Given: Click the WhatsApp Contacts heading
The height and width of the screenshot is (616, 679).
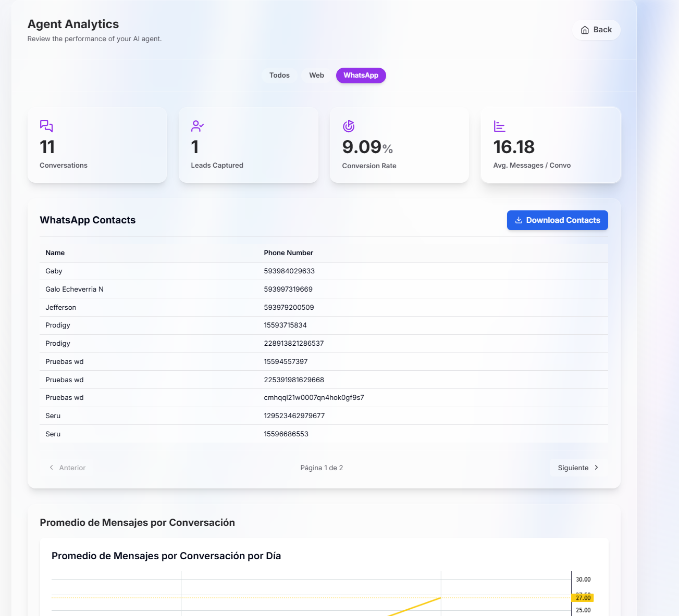Looking at the screenshot, I should tap(88, 220).
